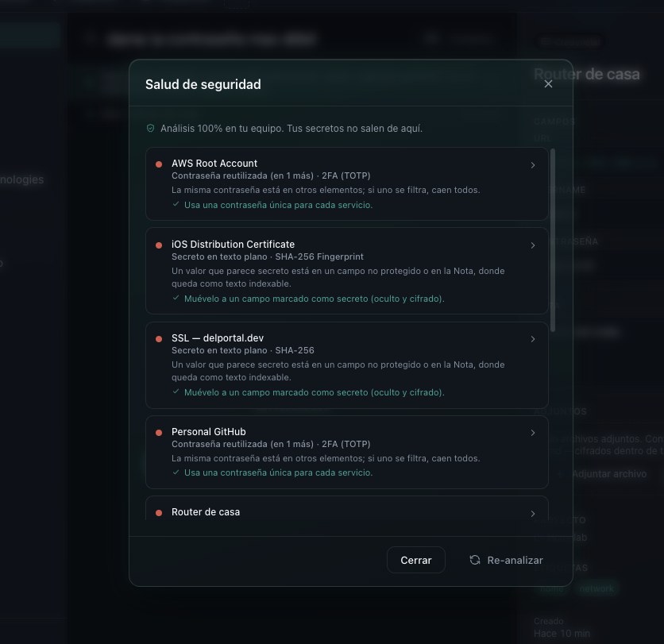Image resolution: width=664 pixels, height=644 pixels.
Task: Open the Personal GitHub title
Action: click(x=208, y=432)
